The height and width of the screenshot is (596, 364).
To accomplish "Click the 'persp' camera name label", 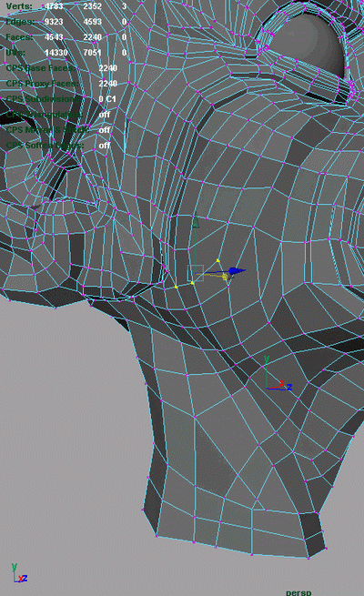I will click(x=298, y=592).
